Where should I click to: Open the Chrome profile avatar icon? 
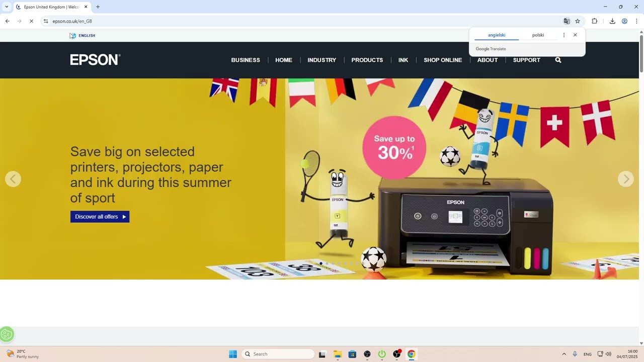pos(624,21)
